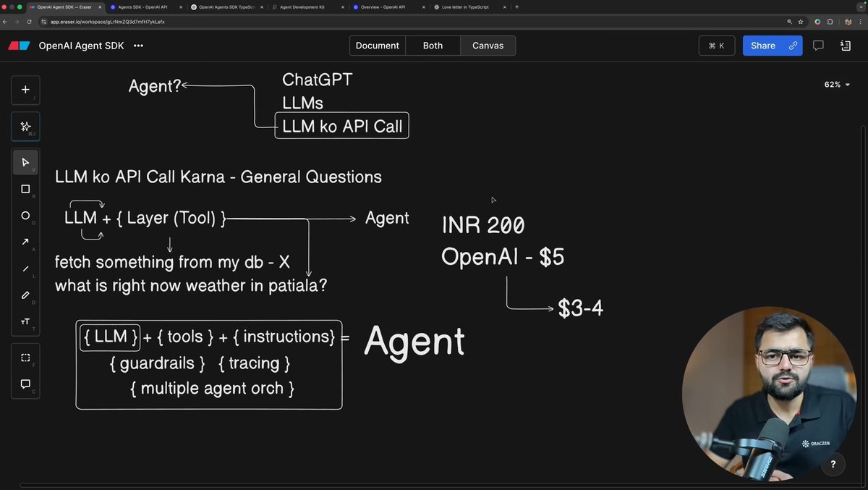Click zoom magnifier icon in address bar
Viewport: 868px width, 490px height.
[x=789, y=22]
